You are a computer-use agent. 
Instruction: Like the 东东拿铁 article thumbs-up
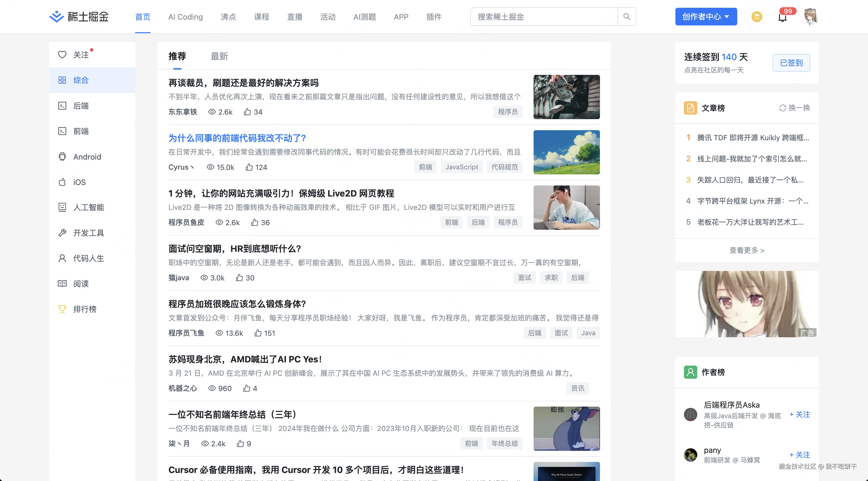tap(248, 112)
